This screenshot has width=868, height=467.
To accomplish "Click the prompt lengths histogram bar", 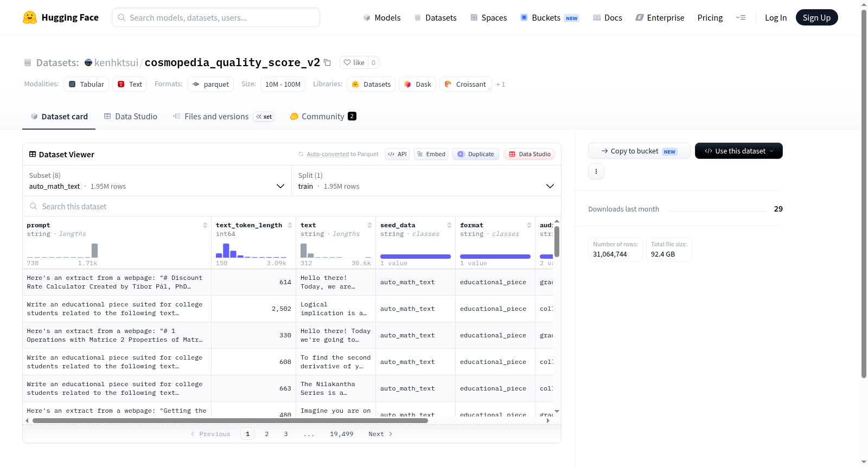I will coord(94,250).
